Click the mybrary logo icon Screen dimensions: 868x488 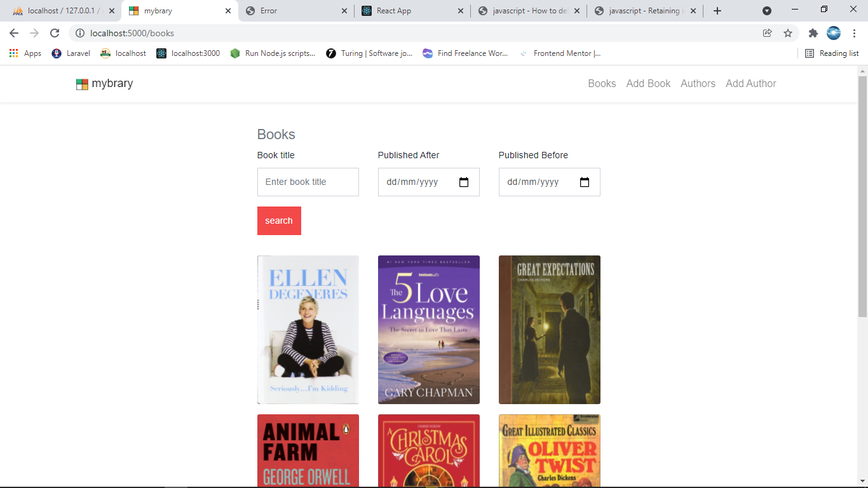pyautogui.click(x=81, y=83)
